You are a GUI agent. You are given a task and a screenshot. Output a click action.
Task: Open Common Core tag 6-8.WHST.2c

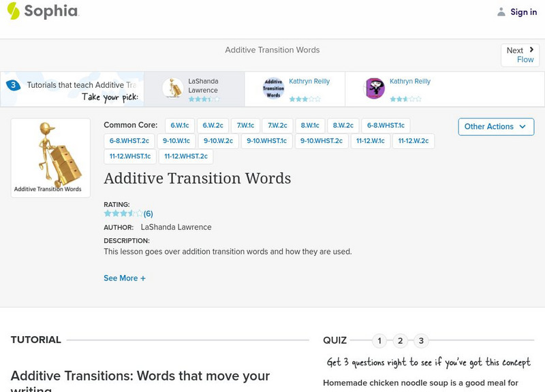tap(129, 141)
